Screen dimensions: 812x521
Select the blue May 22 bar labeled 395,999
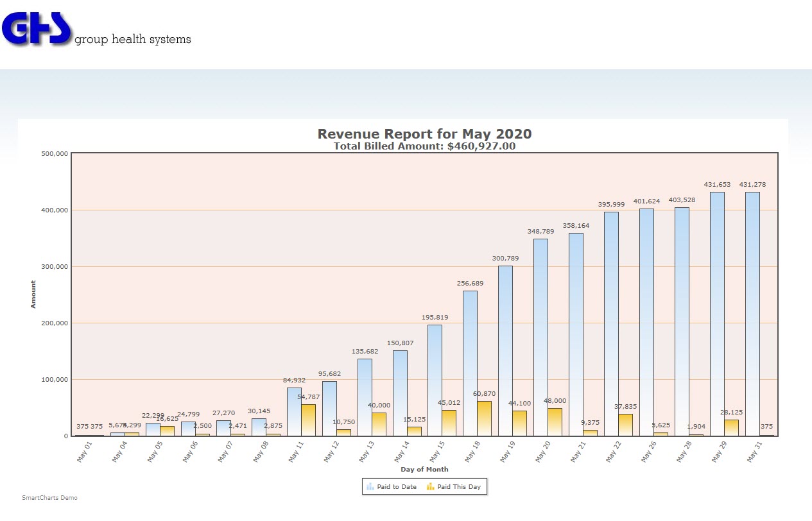611,323
